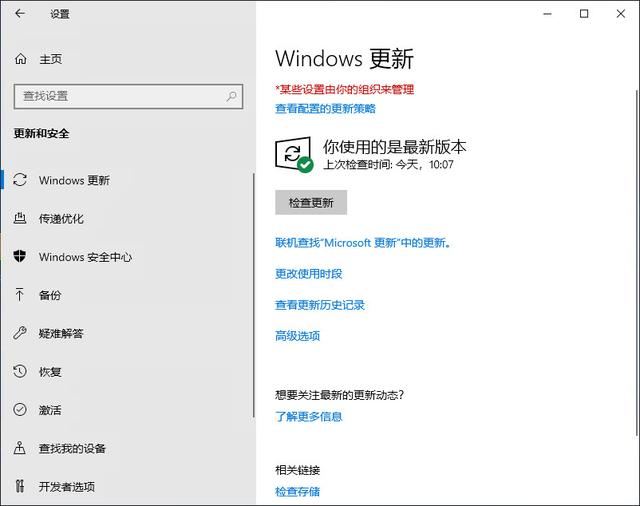The image size is (640, 506).
Task: Open 更改使用时段 link
Action: click(309, 274)
